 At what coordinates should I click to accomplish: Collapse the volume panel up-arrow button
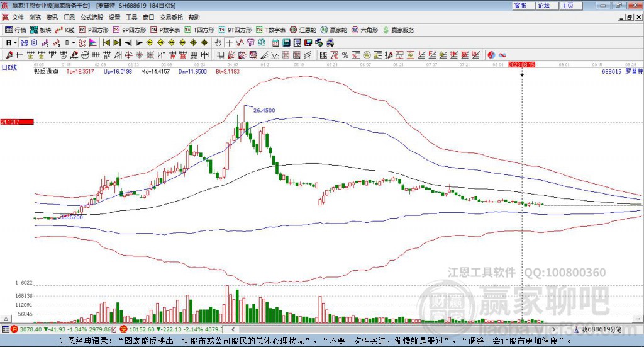click(x=6, y=319)
